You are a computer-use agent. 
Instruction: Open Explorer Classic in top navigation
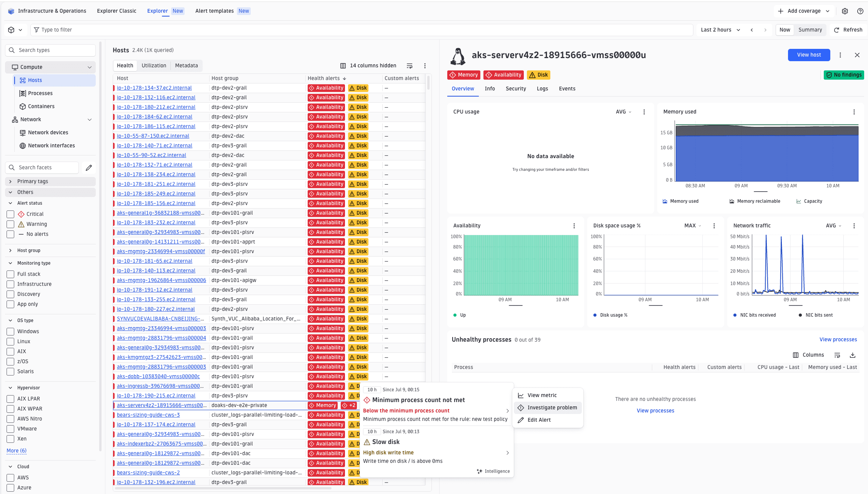[117, 11]
